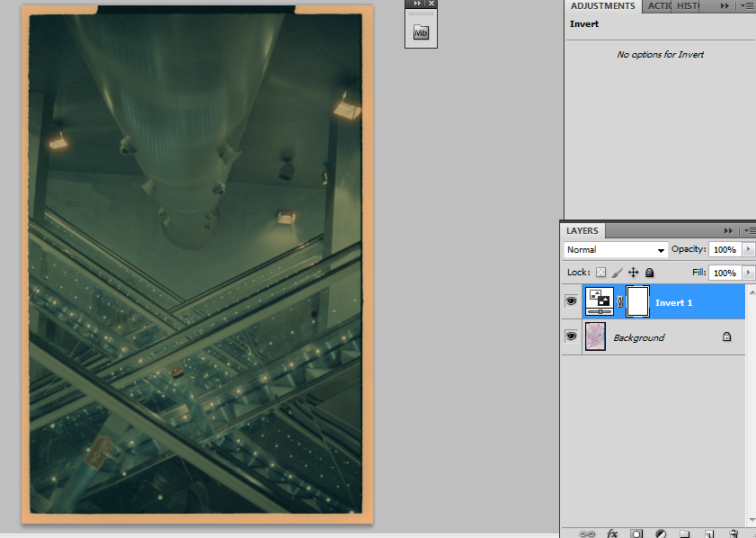Delete layer with the trash icon

click(734, 534)
